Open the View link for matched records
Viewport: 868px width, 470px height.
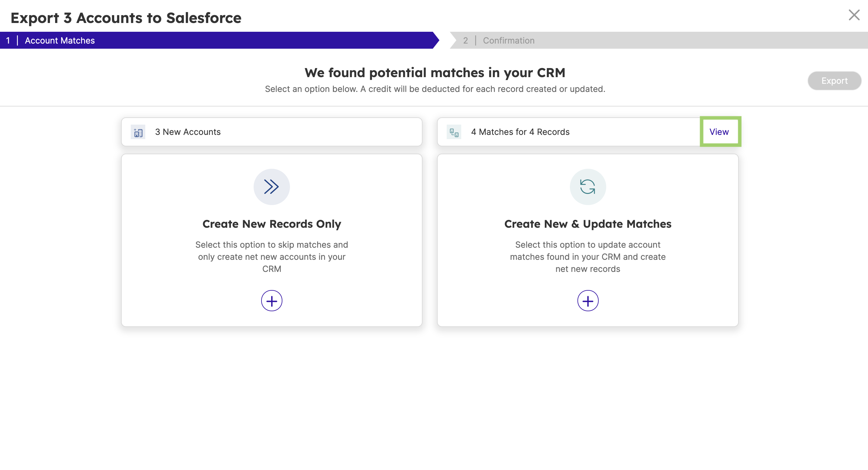pos(719,132)
